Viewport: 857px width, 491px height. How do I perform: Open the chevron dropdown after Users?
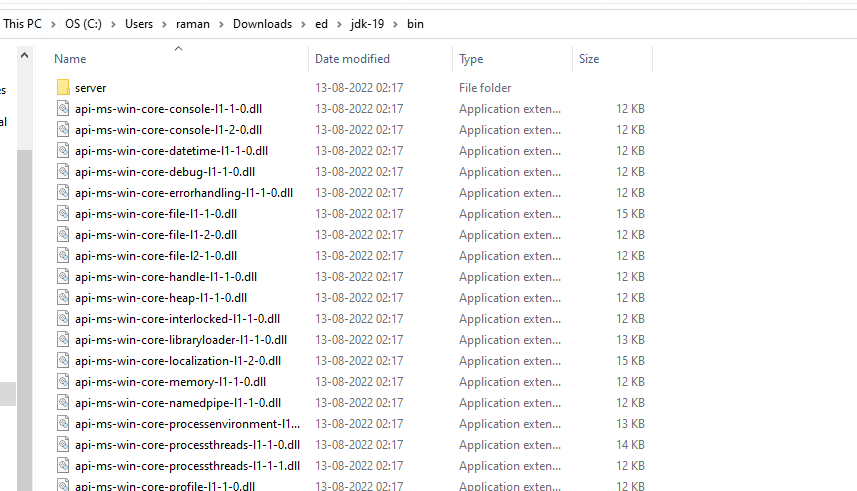(x=164, y=25)
